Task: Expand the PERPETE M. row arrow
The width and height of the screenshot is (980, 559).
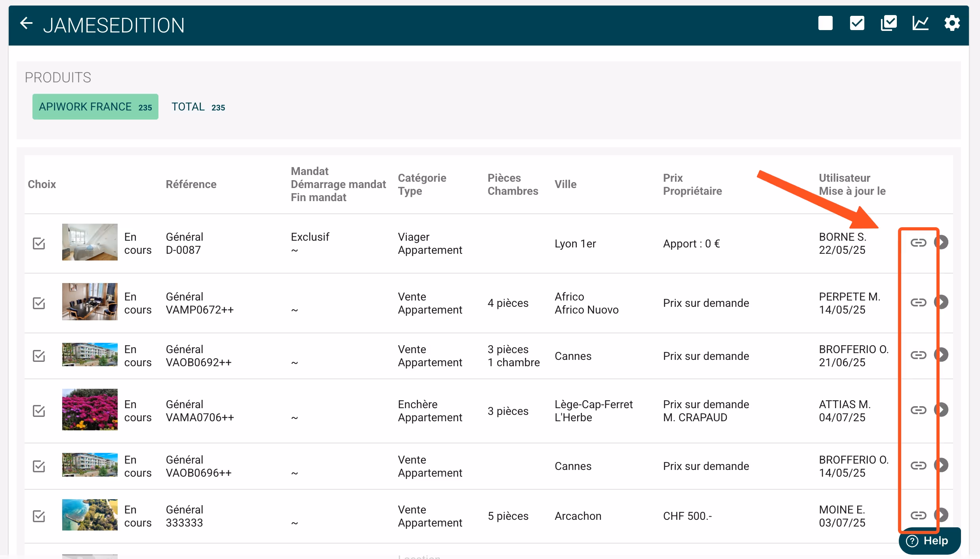Action: 943,302
